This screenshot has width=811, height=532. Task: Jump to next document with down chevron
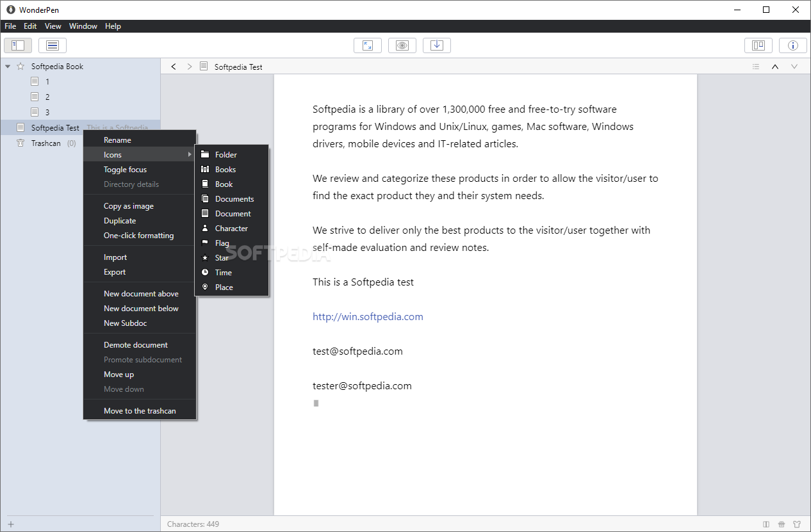pos(794,67)
